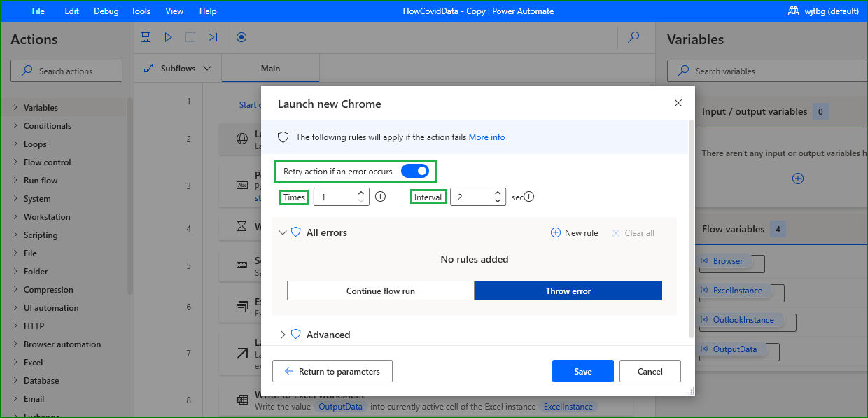Add input/output variable plus icon

click(797, 179)
